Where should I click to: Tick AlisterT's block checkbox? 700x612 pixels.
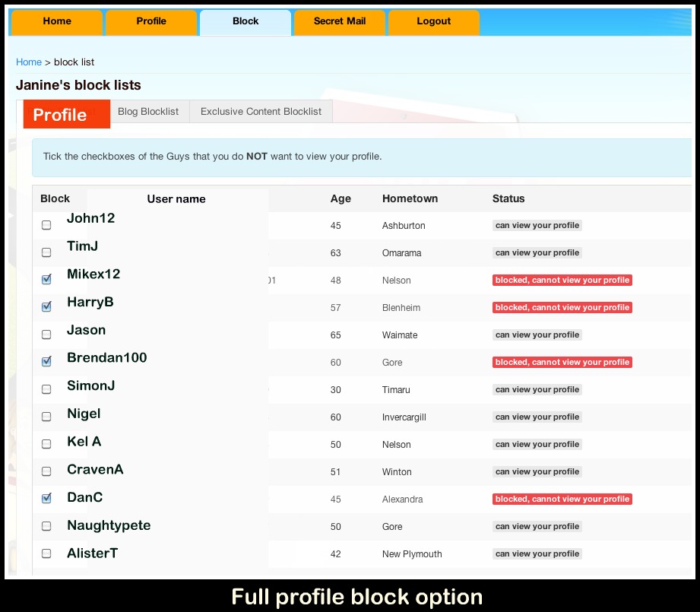(46, 553)
